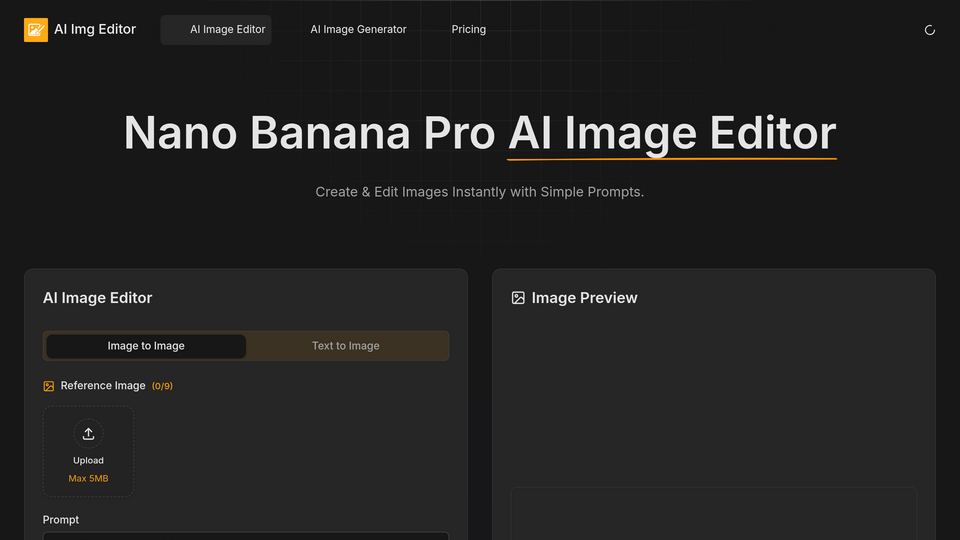960x540 pixels.
Task: Click the 'Prompt' label
Action: (61, 520)
